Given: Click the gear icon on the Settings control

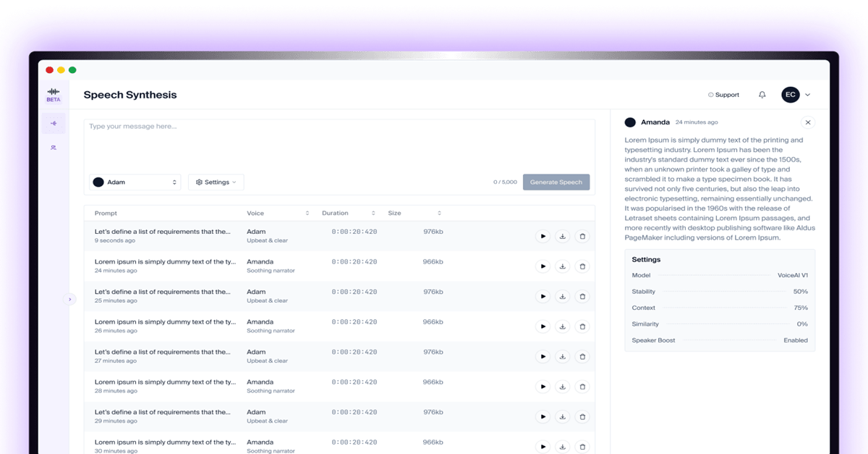Looking at the screenshot, I should [x=200, y=182].
